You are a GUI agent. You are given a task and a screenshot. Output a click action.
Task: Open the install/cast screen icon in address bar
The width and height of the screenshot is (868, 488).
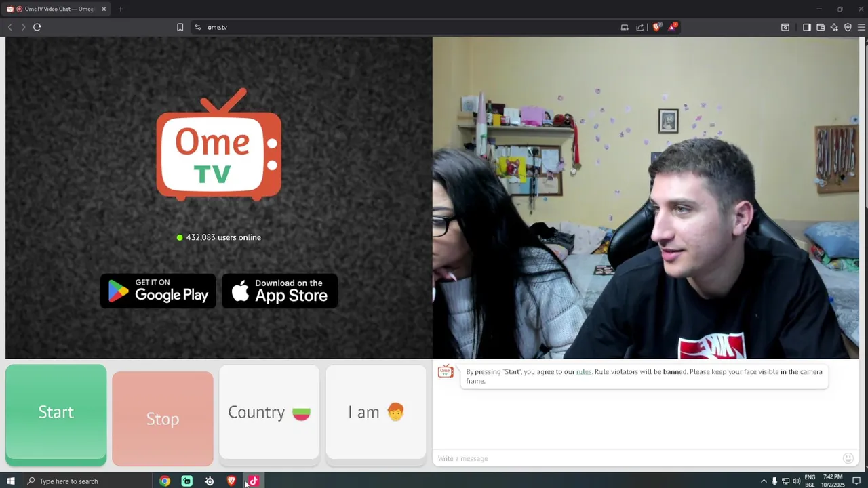pyautogui.click(x=625, y=27)
